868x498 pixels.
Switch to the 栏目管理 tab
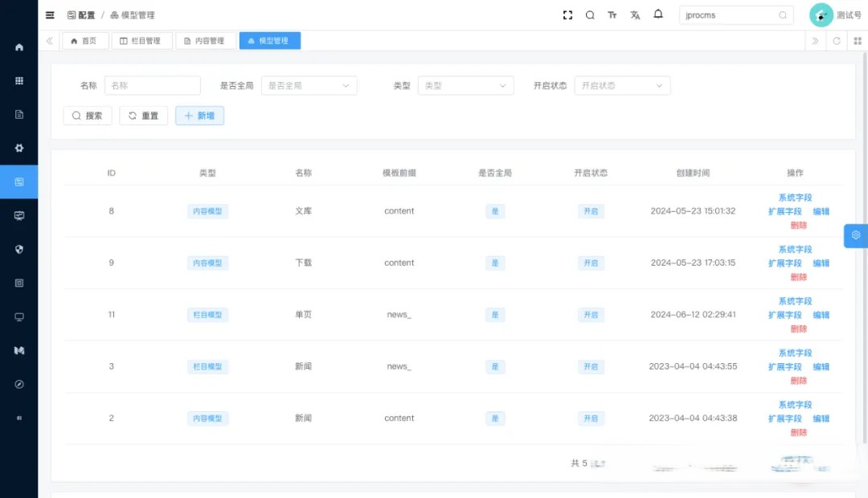(x=141, y=41)
